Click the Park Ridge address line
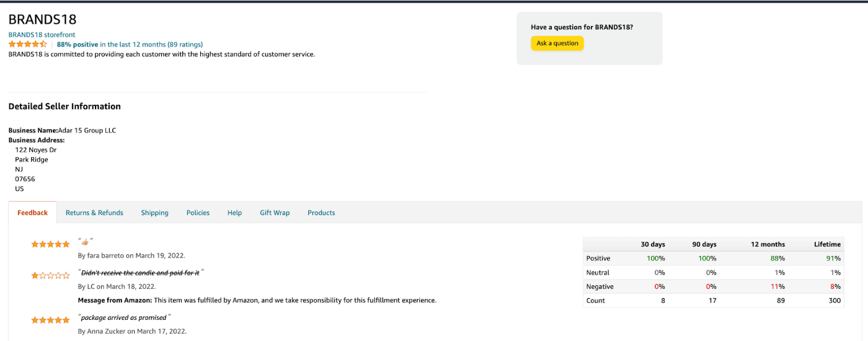 32,159
